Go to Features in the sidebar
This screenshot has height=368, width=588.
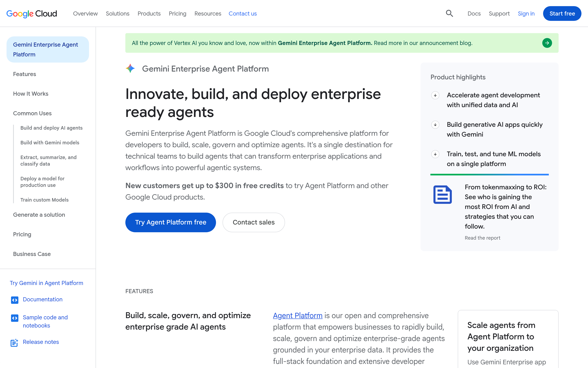click(x=24, y=74)
